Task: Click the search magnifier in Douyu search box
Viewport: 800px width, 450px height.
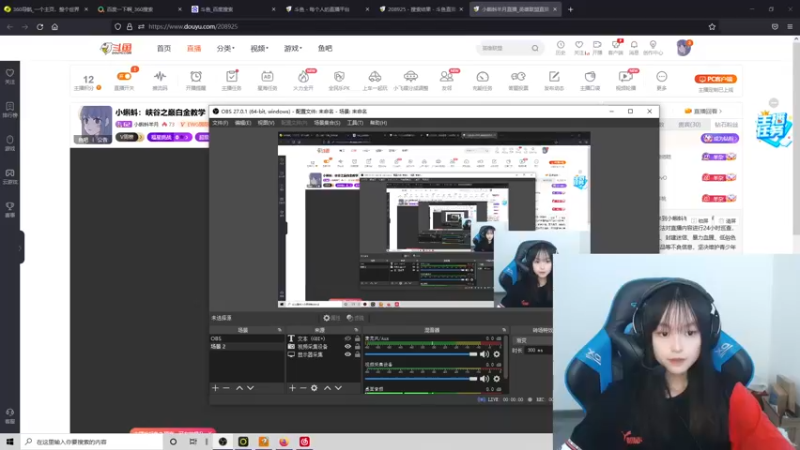Action: pos(535,48)
